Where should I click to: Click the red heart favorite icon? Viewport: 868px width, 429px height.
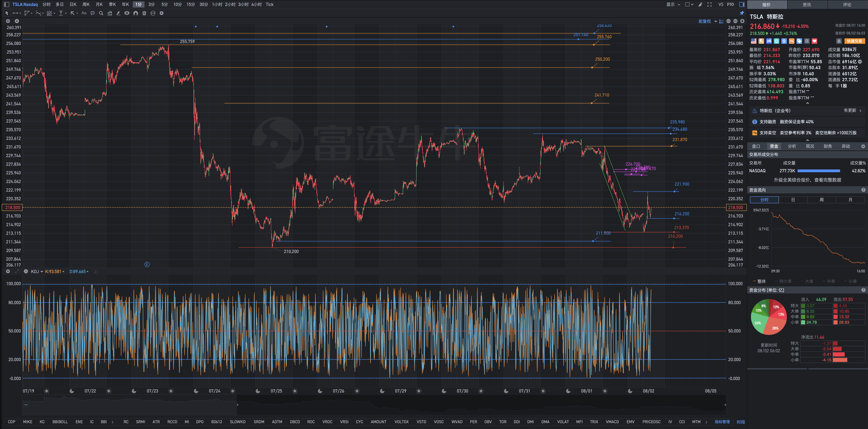(x=814, y=41)
